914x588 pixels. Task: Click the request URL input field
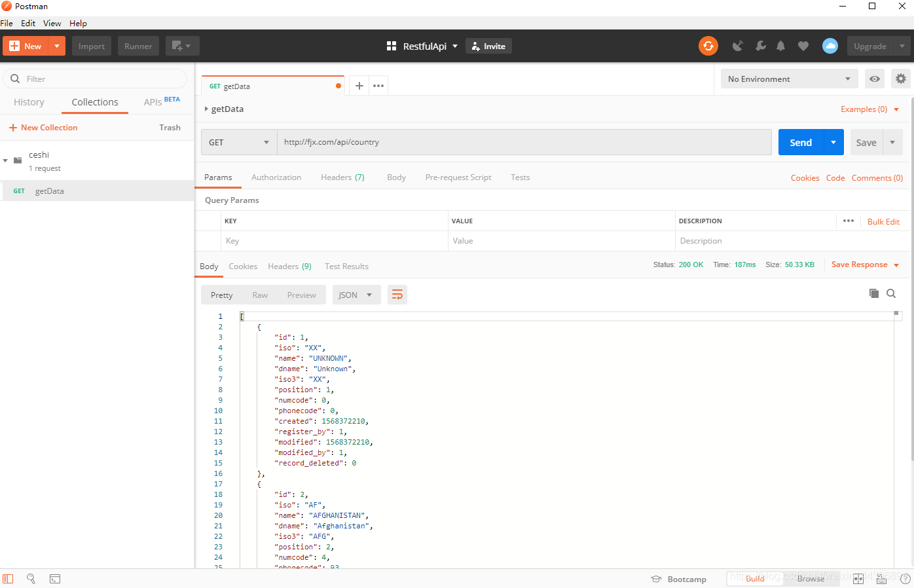tap(524, 142)
